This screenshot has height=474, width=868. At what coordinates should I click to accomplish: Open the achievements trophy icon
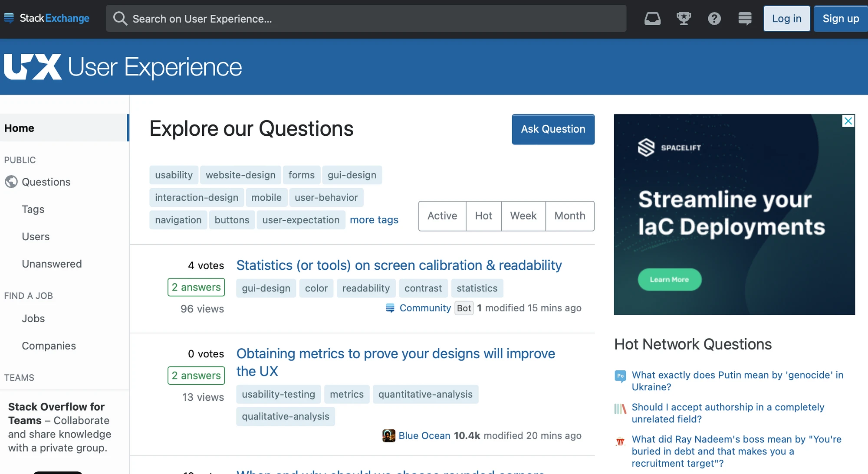point(684,18)
